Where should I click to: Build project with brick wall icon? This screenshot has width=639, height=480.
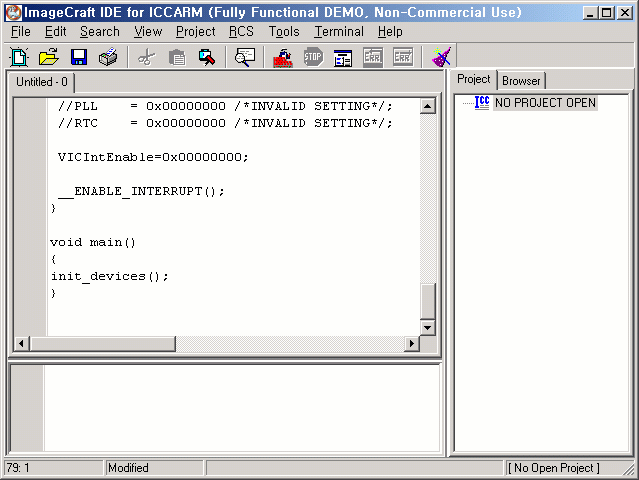pos(283,57)
